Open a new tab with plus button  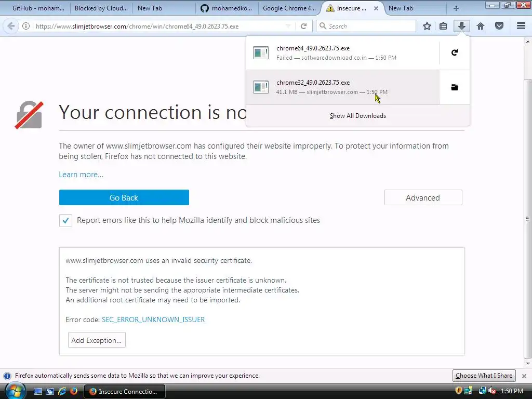click(456, 8)
